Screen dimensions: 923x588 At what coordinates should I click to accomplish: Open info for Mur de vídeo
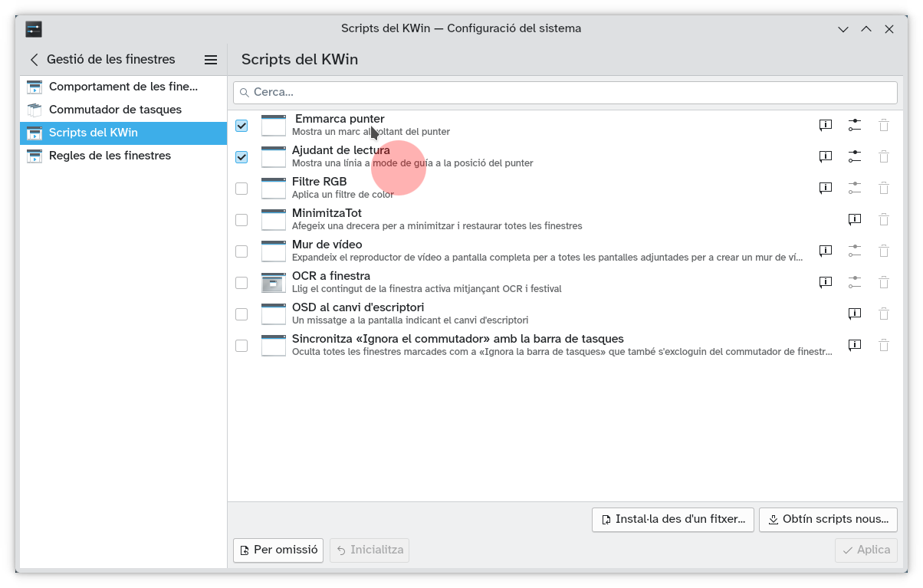tap(826, 251)
